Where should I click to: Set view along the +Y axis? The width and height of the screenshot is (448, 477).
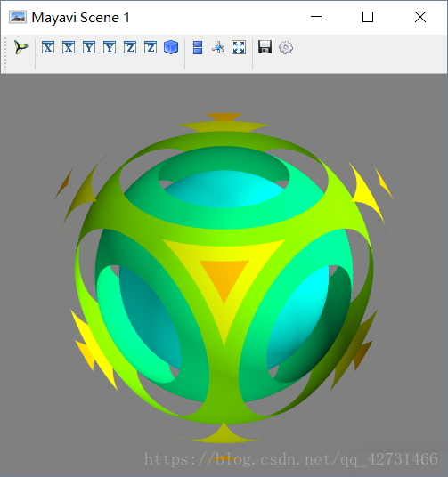pos(89,47)
